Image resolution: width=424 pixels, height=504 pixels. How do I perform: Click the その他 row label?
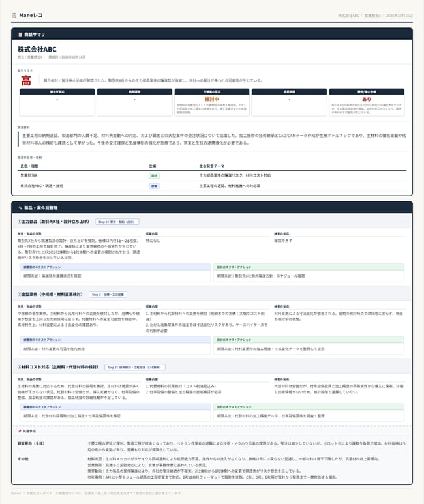(x=23, y=458)
